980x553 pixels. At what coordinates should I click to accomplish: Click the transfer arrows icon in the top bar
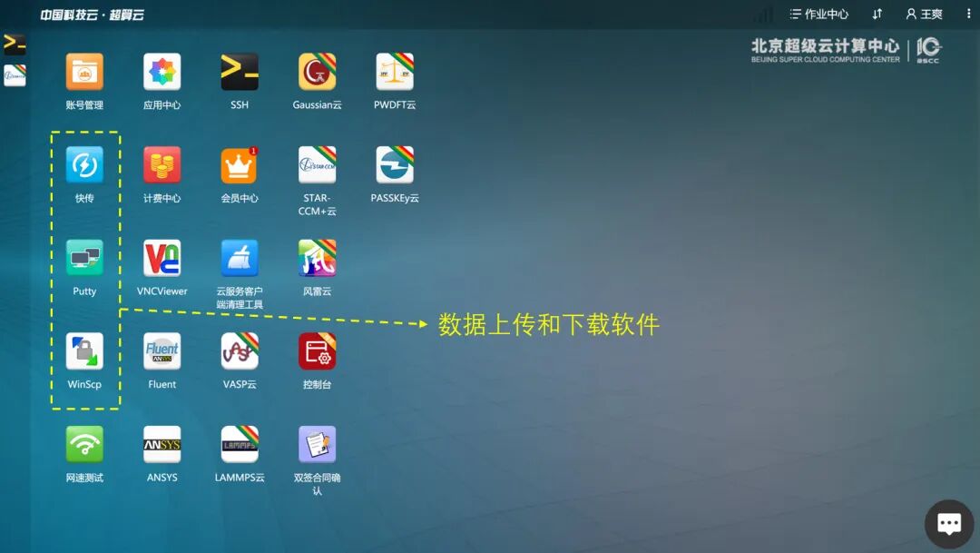[x=877, y=14]
